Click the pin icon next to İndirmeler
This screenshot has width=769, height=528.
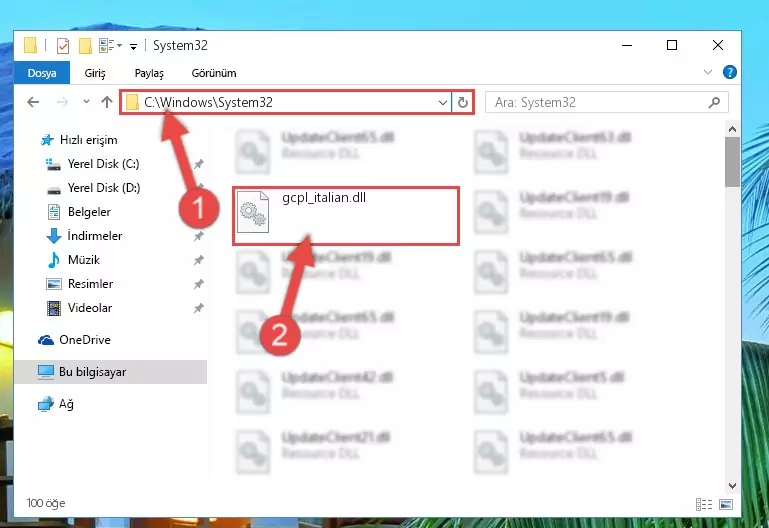coord(198,236)
